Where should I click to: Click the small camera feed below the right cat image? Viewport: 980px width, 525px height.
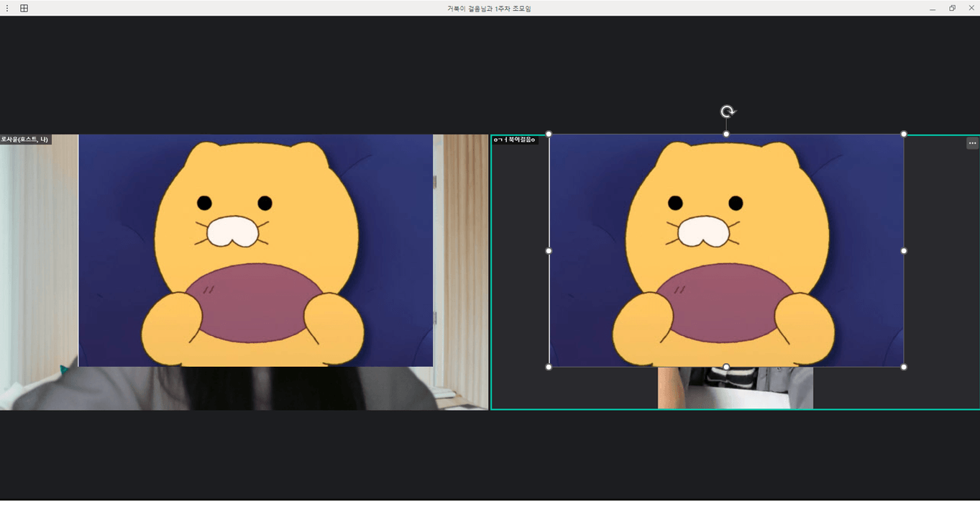[x=736, y=388]
